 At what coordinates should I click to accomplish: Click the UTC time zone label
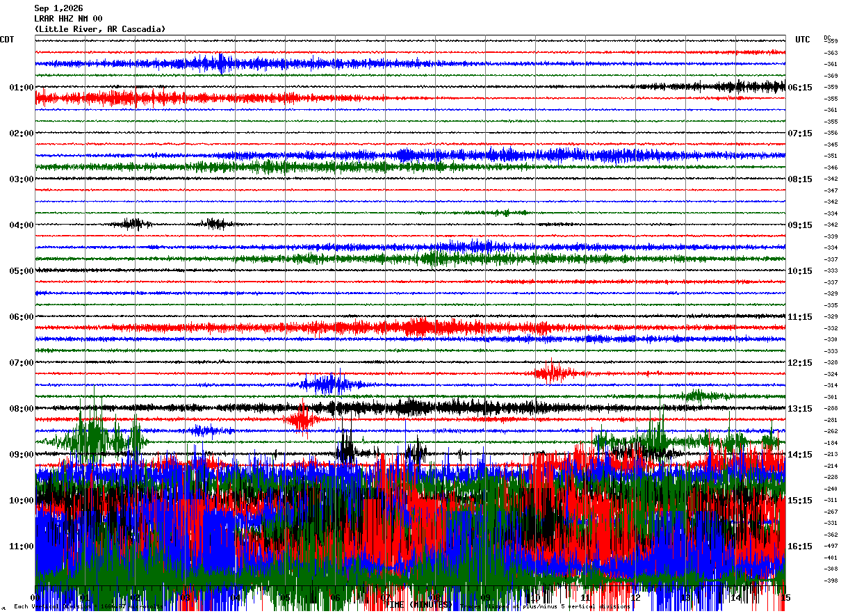[x=803, y=40]
